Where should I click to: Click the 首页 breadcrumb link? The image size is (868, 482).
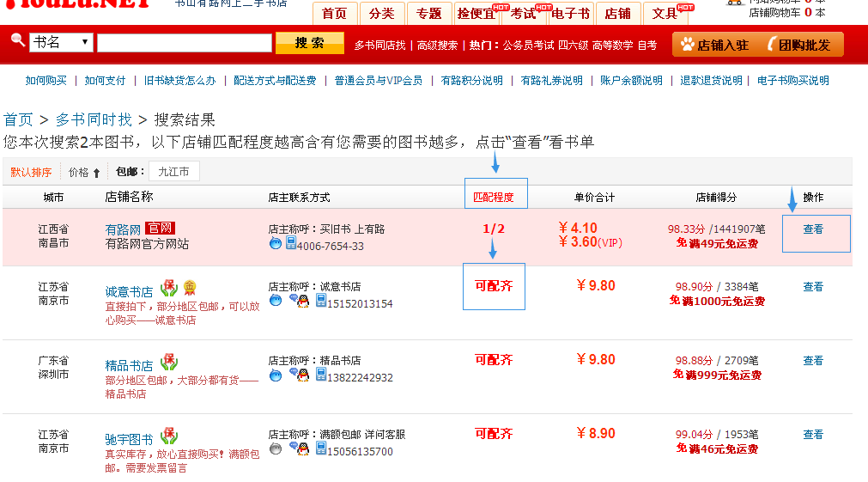18,119
